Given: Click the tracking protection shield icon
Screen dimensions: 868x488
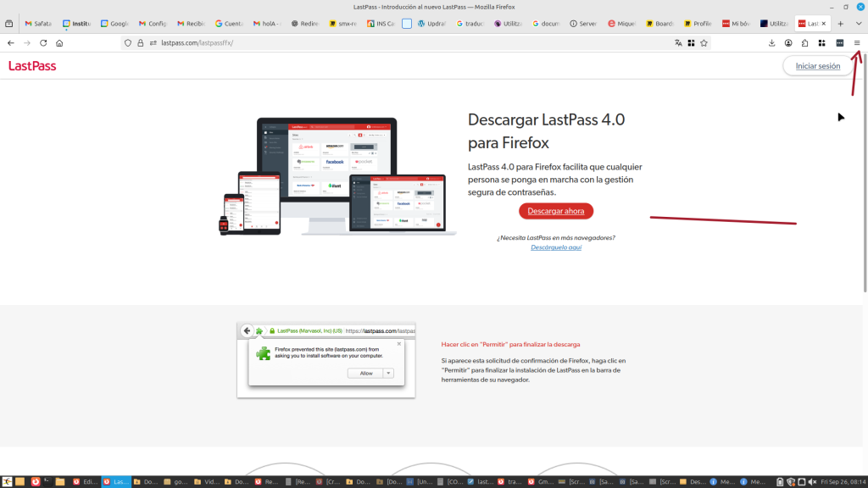Looking at the screenshot, I should pyautogui.click(x=128, y=42).
